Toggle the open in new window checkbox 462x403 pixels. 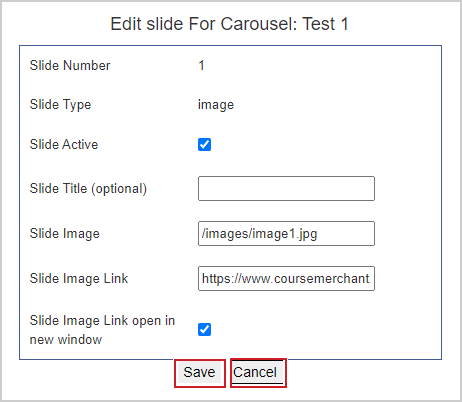point(204,330)
